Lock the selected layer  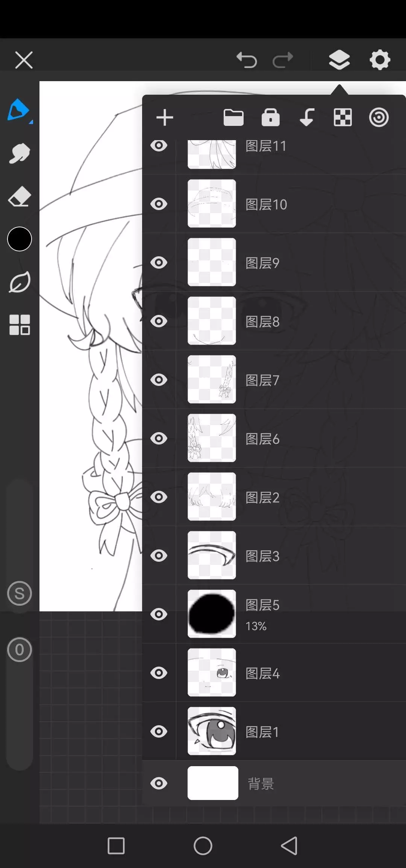(x=271, y=117)
